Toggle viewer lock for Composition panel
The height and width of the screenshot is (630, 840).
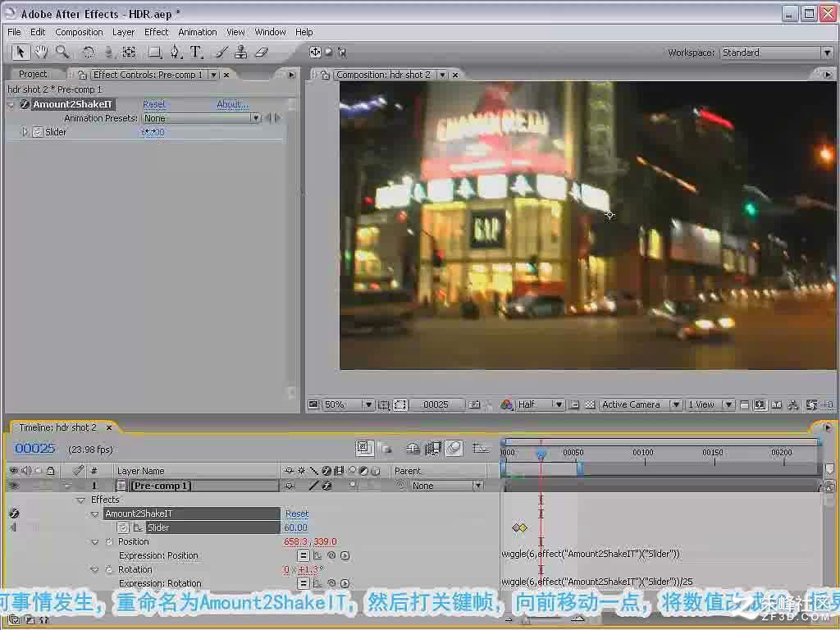point(325,75)
